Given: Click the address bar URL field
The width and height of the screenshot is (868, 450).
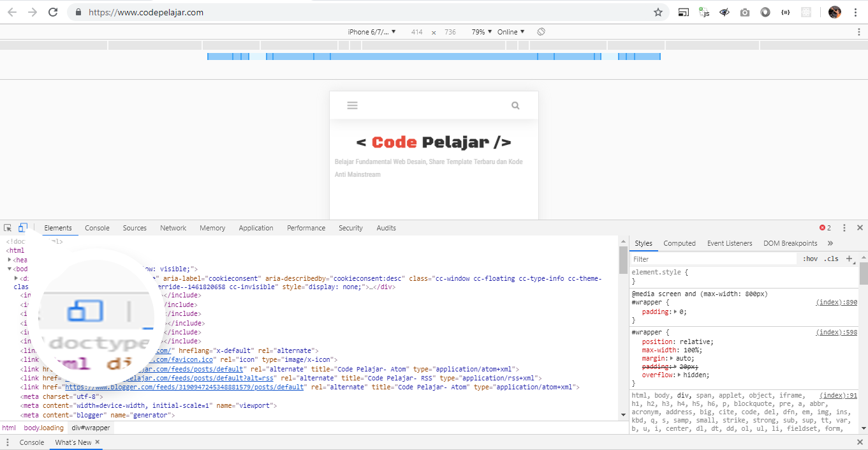Looking at the screenshot, I should [x=367, y=12].
